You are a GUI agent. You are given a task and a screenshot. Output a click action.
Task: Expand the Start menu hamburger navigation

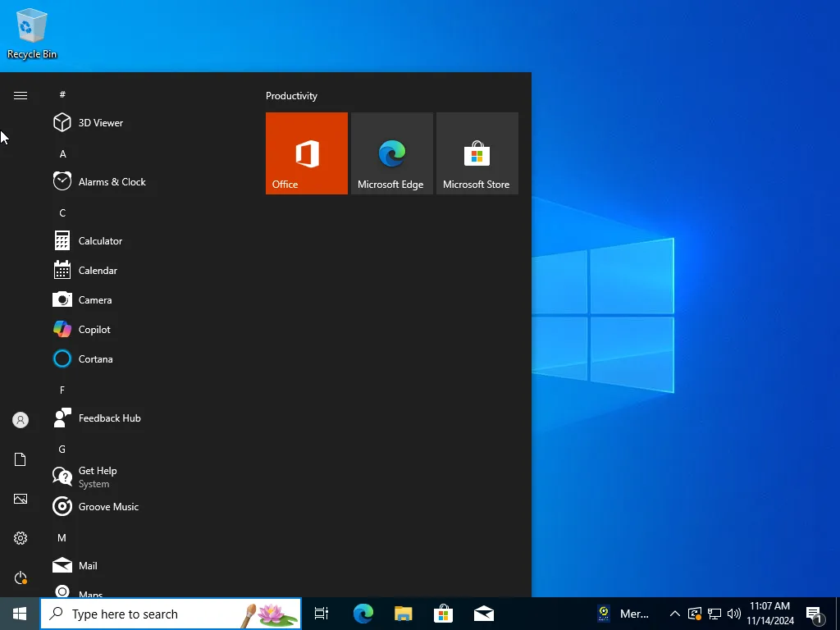[x=20, y=95]
